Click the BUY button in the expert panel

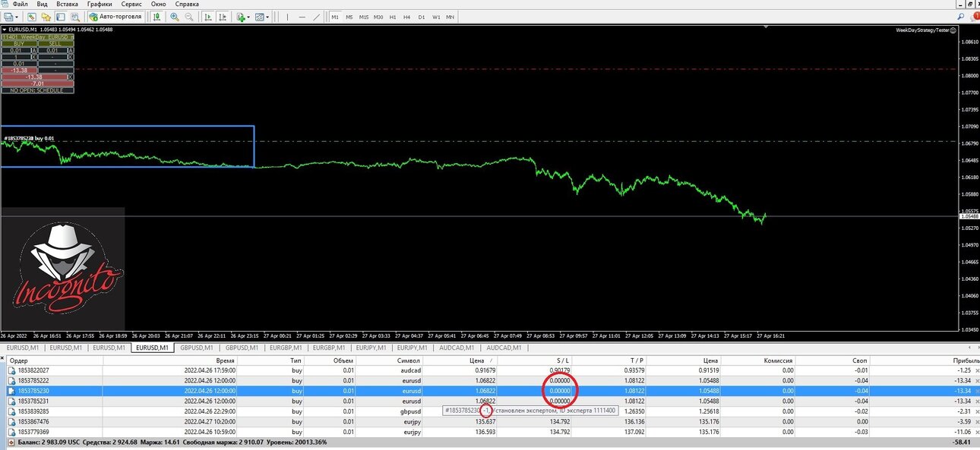(x=19, y=43)
